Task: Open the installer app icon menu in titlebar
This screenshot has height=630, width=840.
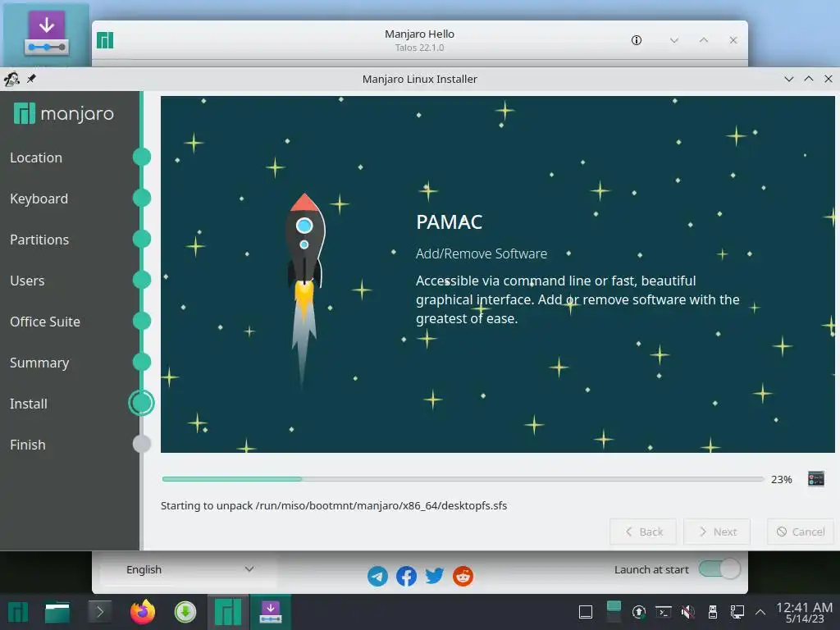Action: pos(11,79)
